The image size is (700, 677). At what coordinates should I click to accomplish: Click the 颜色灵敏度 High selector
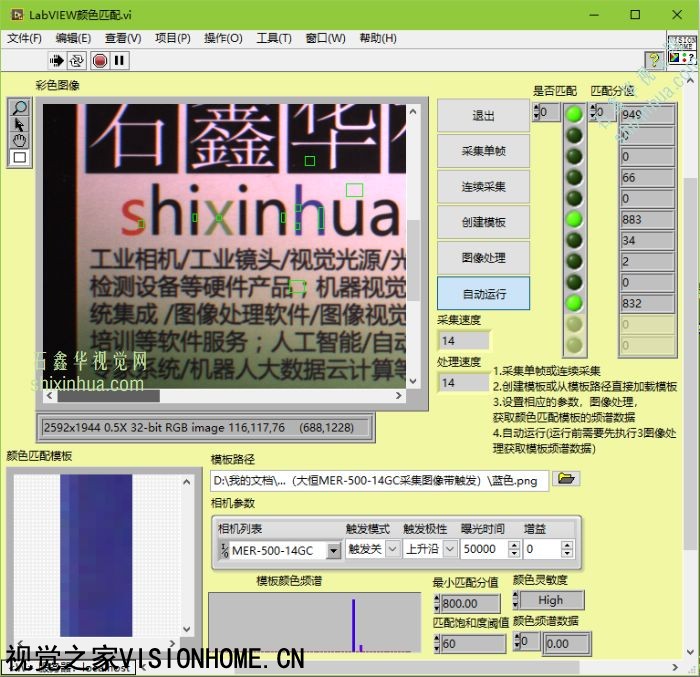550,600
